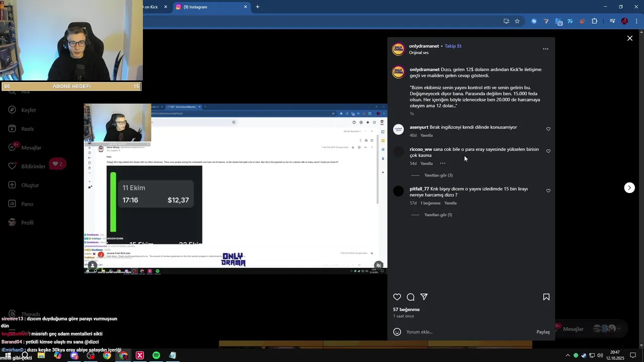The width and height of the screenshot is (644, 362).
Task: Open options dots on riccoo_ww's comment
Action: [443, 163]
